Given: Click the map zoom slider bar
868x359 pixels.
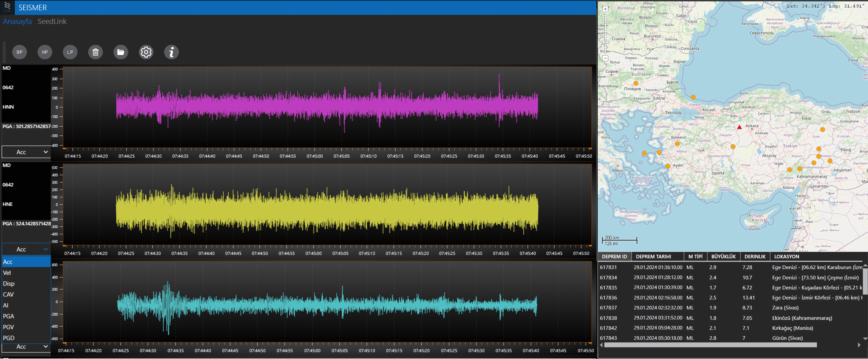Looking at the screenshot, I should (x=605, y=34).
